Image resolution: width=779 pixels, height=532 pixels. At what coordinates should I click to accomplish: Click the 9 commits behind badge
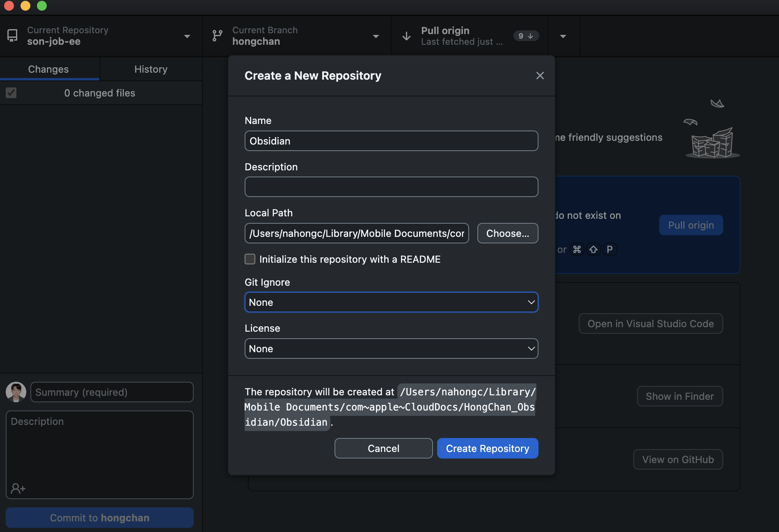pos(526,36)
